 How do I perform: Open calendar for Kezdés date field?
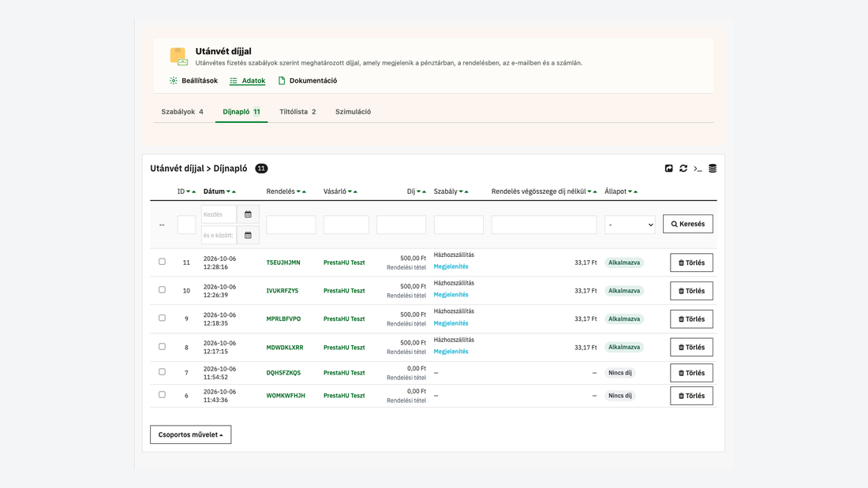click(x=248, y=214)
